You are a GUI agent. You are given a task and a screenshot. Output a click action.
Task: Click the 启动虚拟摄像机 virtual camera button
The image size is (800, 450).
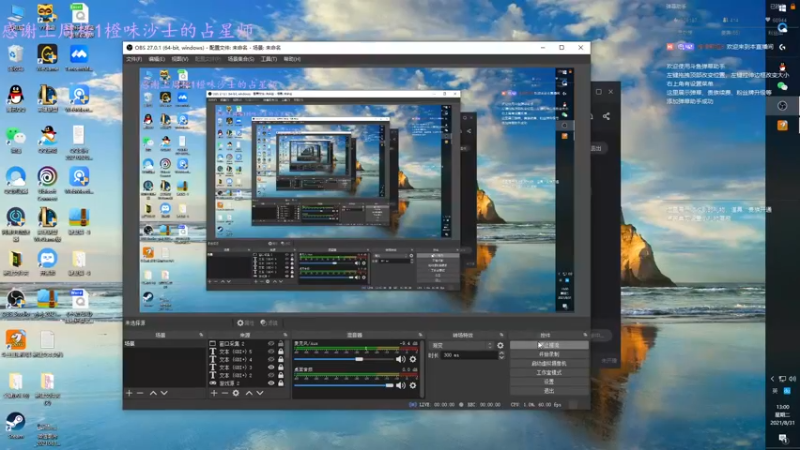pyautogui.click(x=548, y=363)
